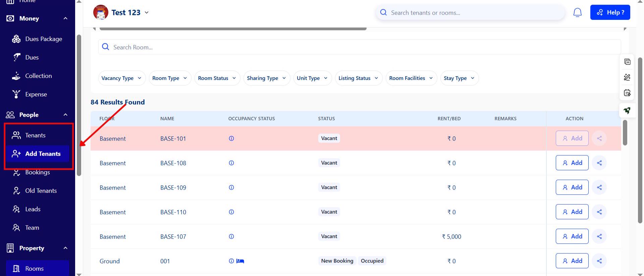This screenshot has width=644, height=276.
Task: Click share icon for BASE-107 row
Action: [x=599, y=236]
